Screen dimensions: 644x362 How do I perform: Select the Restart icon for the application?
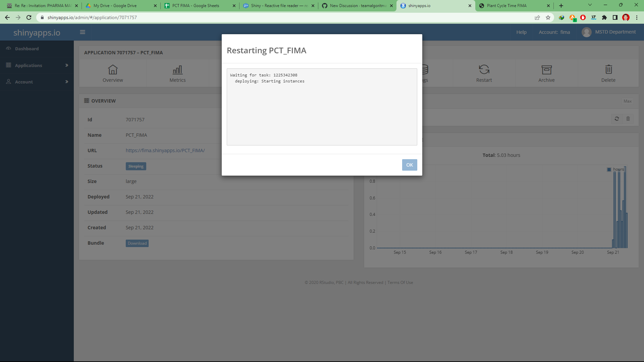tap(484, 73)
